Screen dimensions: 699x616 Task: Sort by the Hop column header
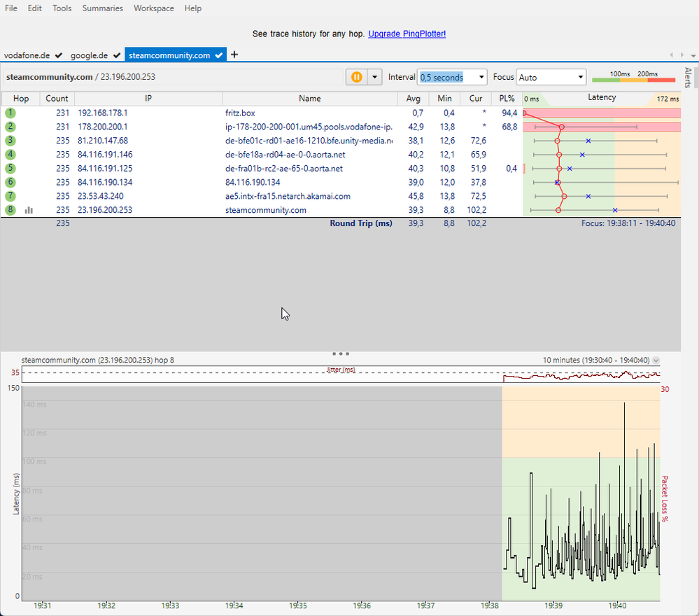pyautogui.click(x=21, y=99)
